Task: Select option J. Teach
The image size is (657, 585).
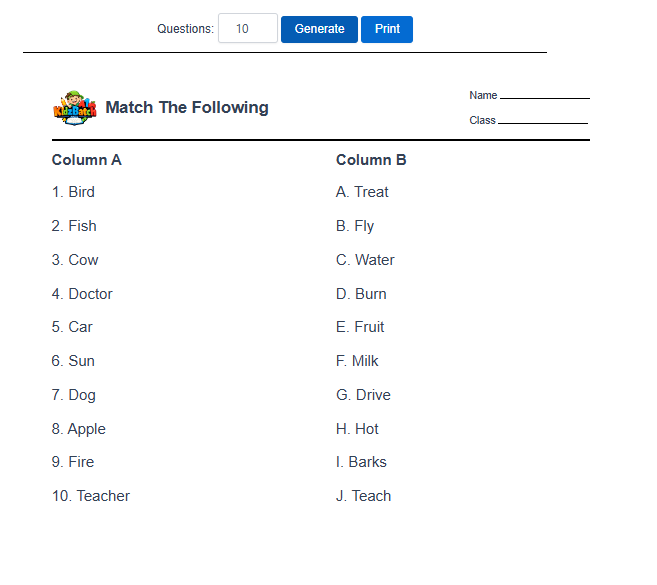Action: [364, 496]
